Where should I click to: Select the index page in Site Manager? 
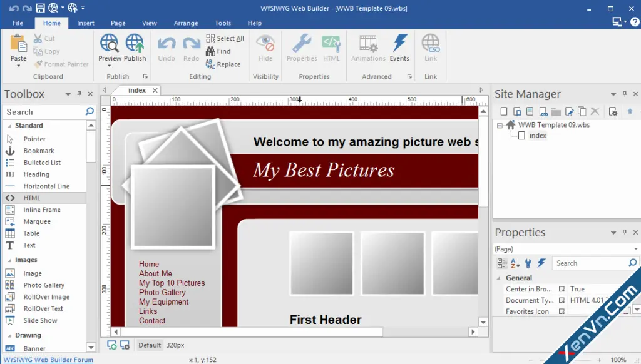[538, 135]
